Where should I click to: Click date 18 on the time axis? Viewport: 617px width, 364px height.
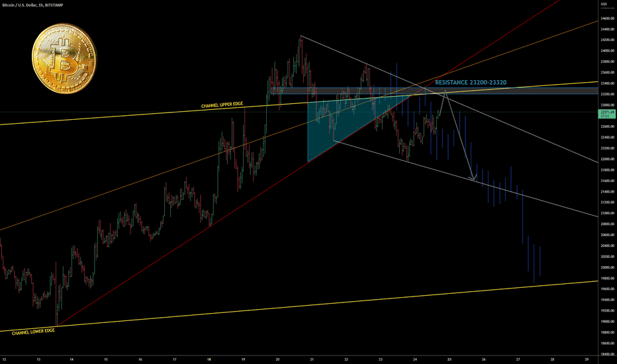[209, 359]
